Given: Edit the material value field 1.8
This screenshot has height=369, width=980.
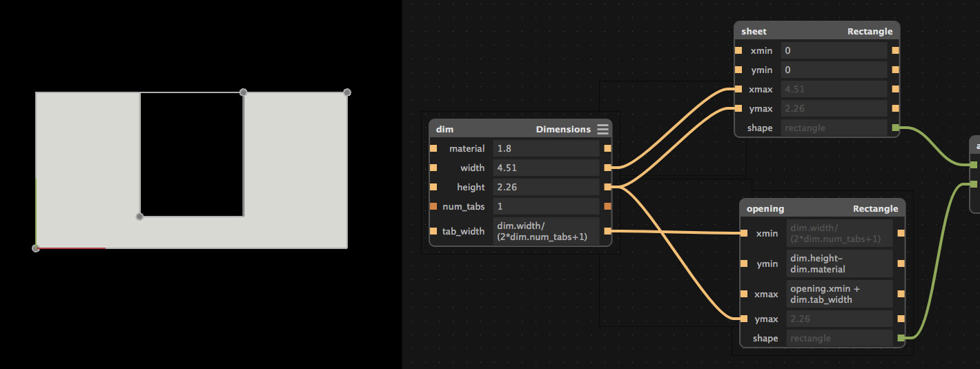Looking at the screenshot, I should tap(546, 148).
